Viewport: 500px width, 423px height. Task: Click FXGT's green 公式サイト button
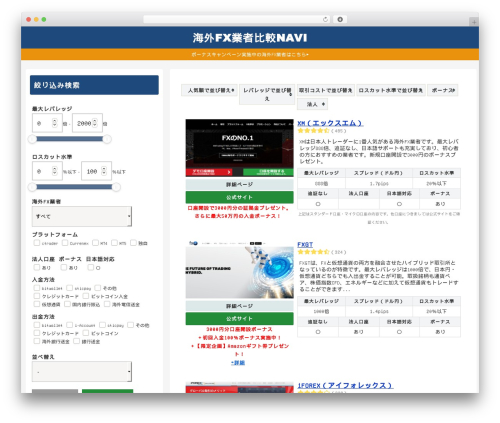239,319
